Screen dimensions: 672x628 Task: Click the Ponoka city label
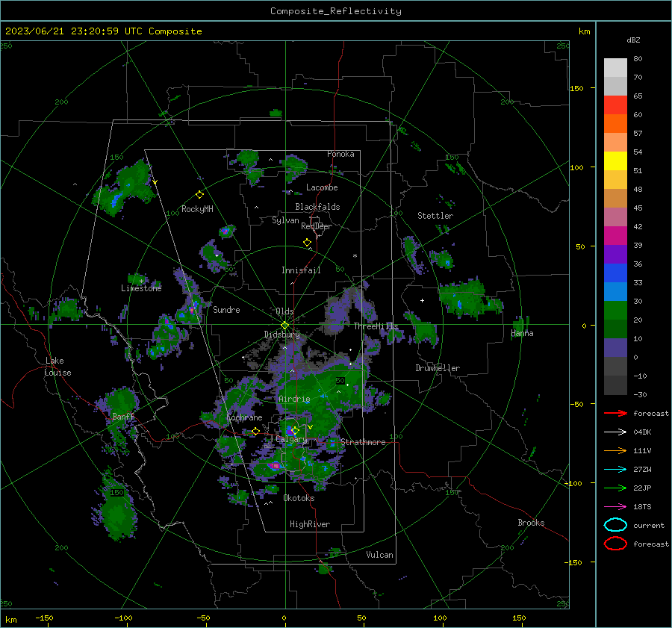tap(340, 154)
